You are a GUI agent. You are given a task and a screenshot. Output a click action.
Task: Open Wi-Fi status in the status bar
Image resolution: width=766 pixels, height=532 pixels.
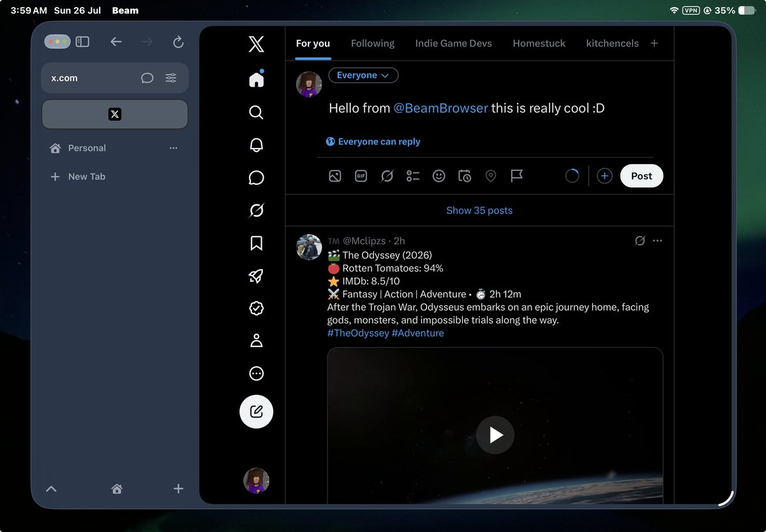(674, 10)
